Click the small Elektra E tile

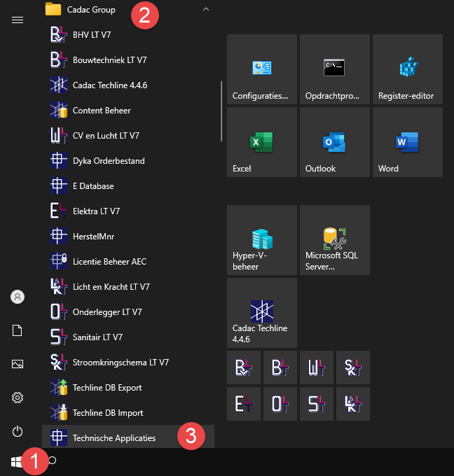244,404
